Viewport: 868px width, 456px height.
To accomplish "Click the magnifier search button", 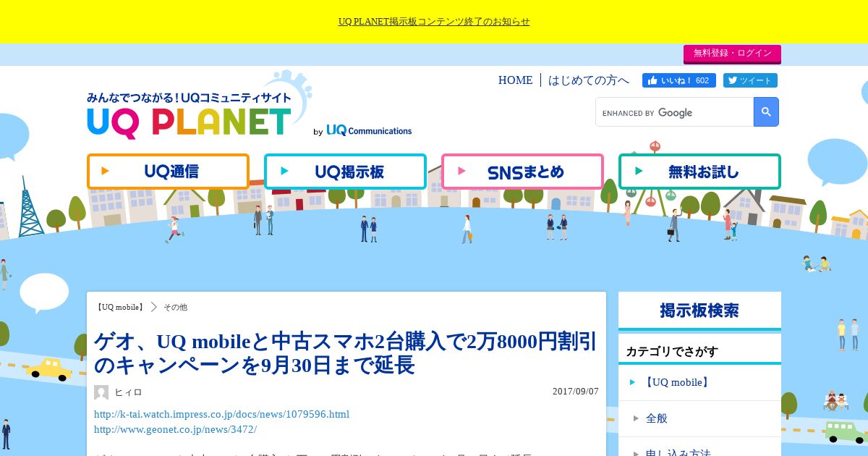I will pos(766,112).
